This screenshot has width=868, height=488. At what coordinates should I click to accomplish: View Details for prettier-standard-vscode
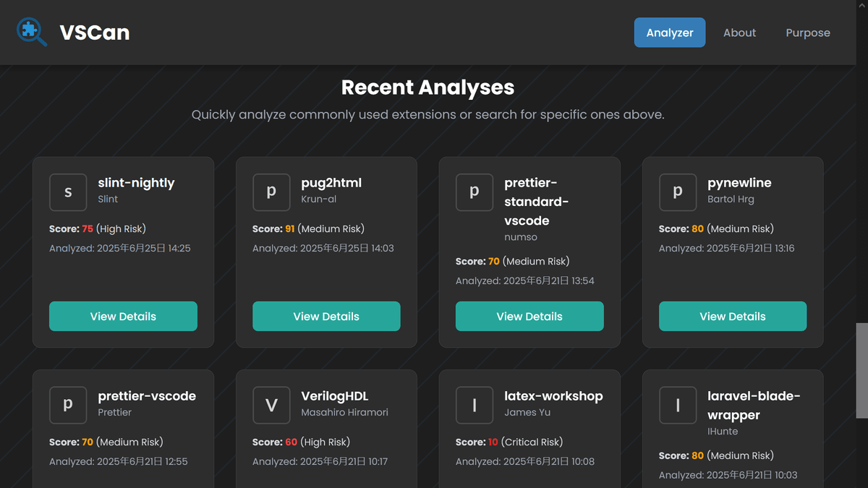529,316
